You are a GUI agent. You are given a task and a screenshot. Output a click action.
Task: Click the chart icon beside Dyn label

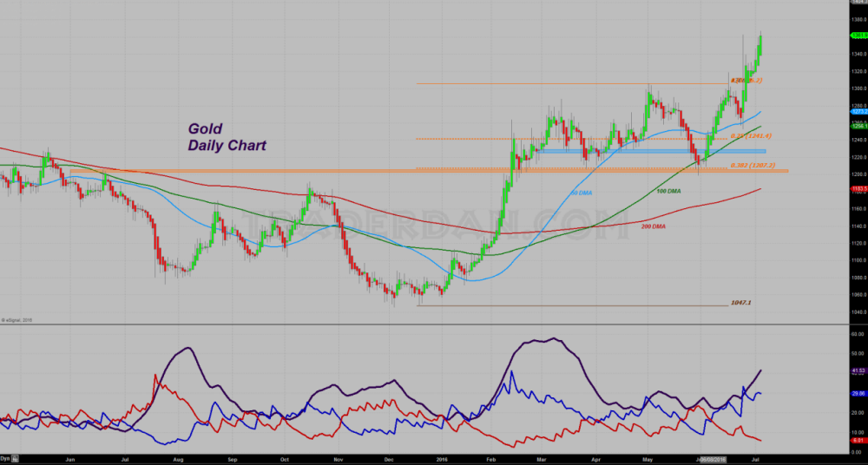pyautogui.click(x=15, y=456)
